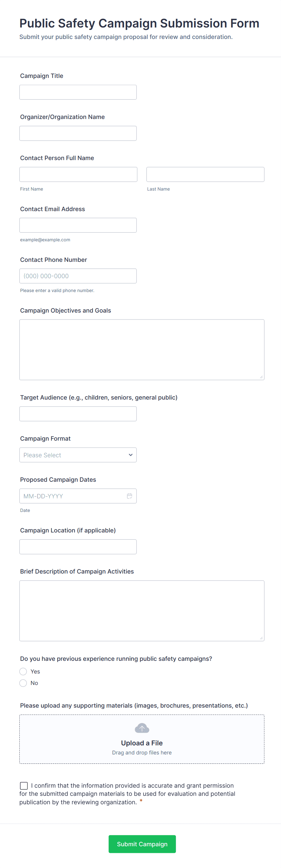Click the First Name input box
This screenshot has height=868, width=281.
(x=78, y=175)
